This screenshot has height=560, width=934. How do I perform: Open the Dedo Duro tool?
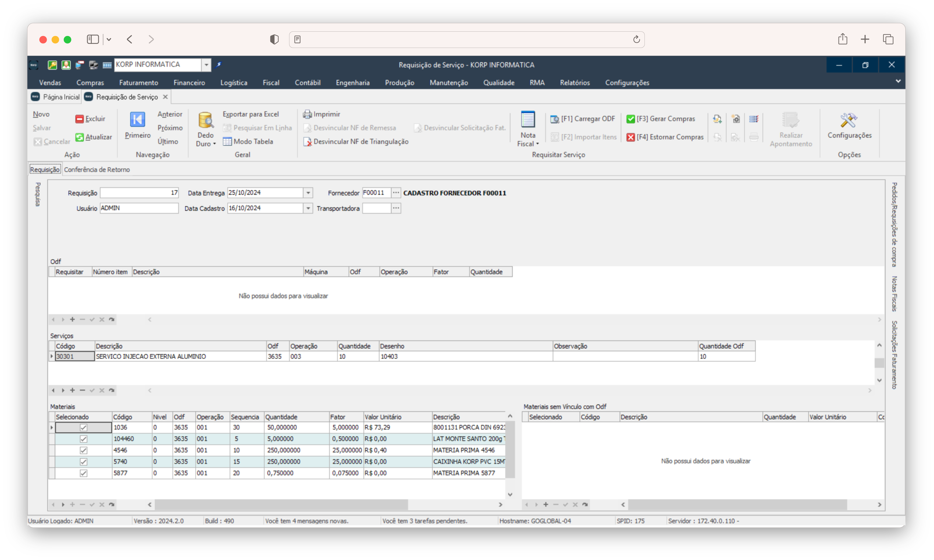[206, 121]
